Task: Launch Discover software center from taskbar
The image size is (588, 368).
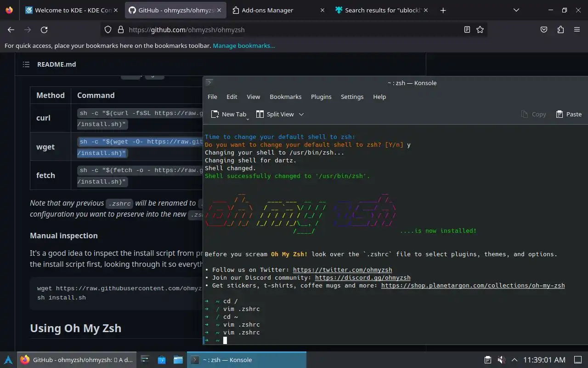Action: (162, 360)
